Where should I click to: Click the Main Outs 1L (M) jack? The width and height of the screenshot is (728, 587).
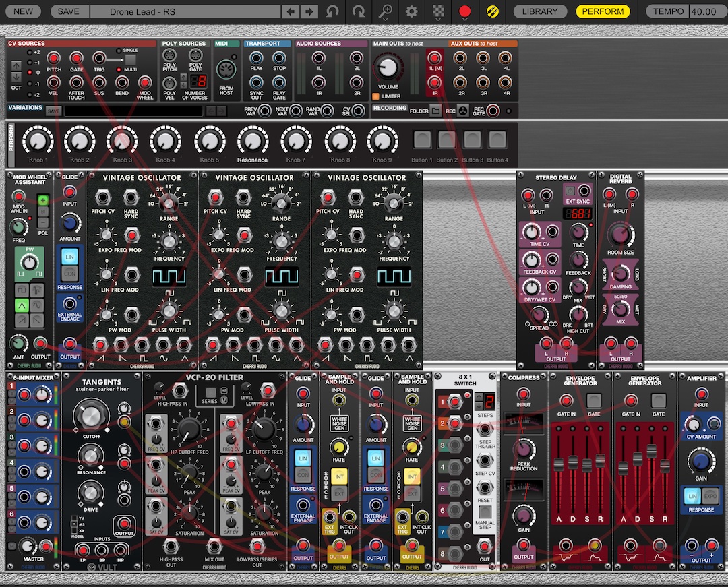[435, 58]
